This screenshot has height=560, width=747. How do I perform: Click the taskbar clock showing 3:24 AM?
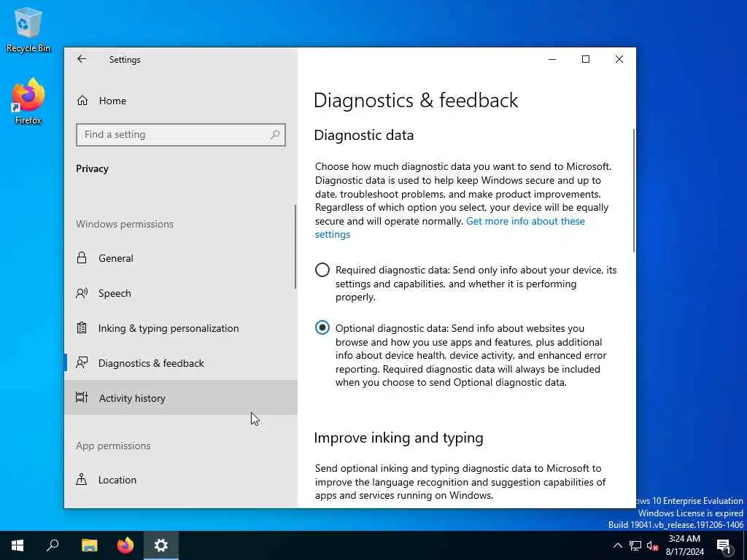click(684, 545)
